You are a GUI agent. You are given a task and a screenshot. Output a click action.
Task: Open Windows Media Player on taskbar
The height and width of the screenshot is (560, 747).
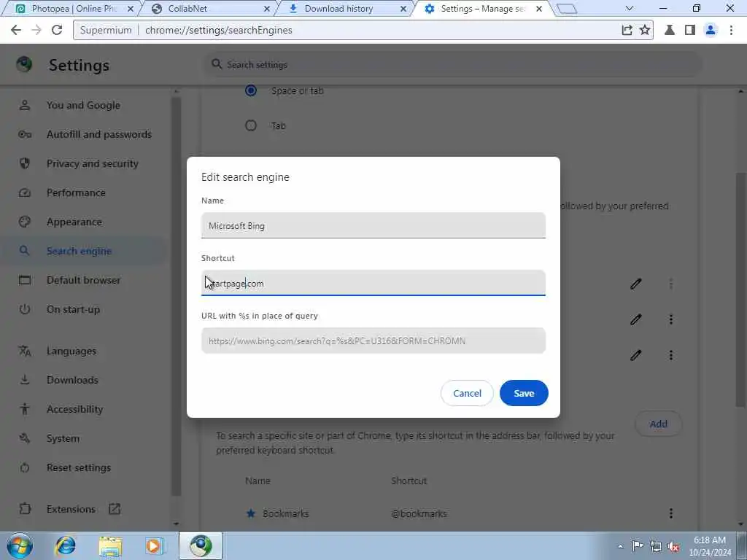coord(155,545)
